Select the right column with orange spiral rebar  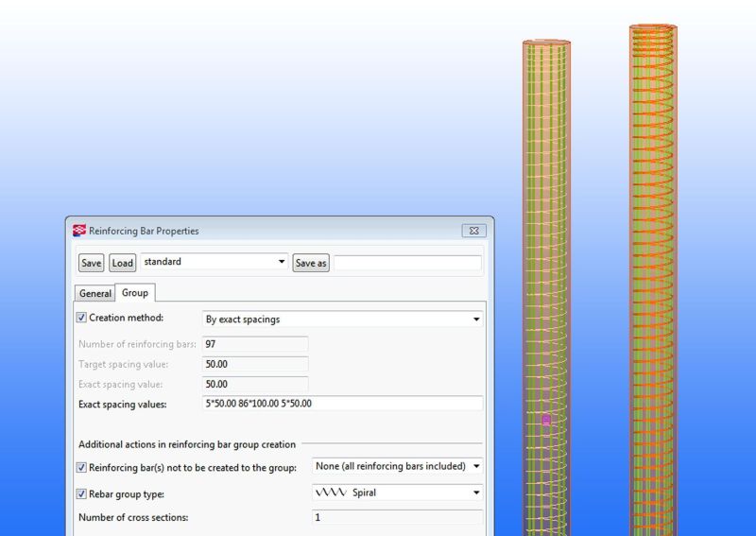[x=653, y=280]
